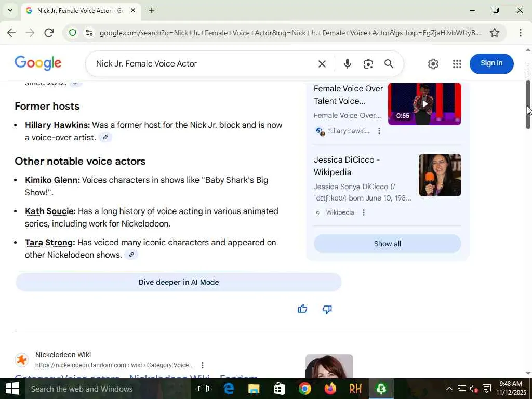Reload the current Google search page
Image resolution: width=532 pixels, height=399 pixels.
tap(49, 33)
